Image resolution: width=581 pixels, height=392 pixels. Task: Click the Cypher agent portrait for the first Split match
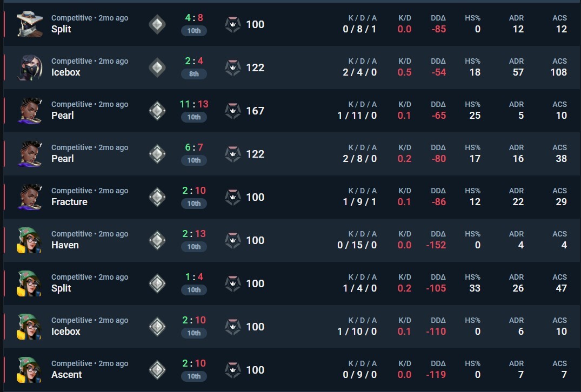pos(30,24)
